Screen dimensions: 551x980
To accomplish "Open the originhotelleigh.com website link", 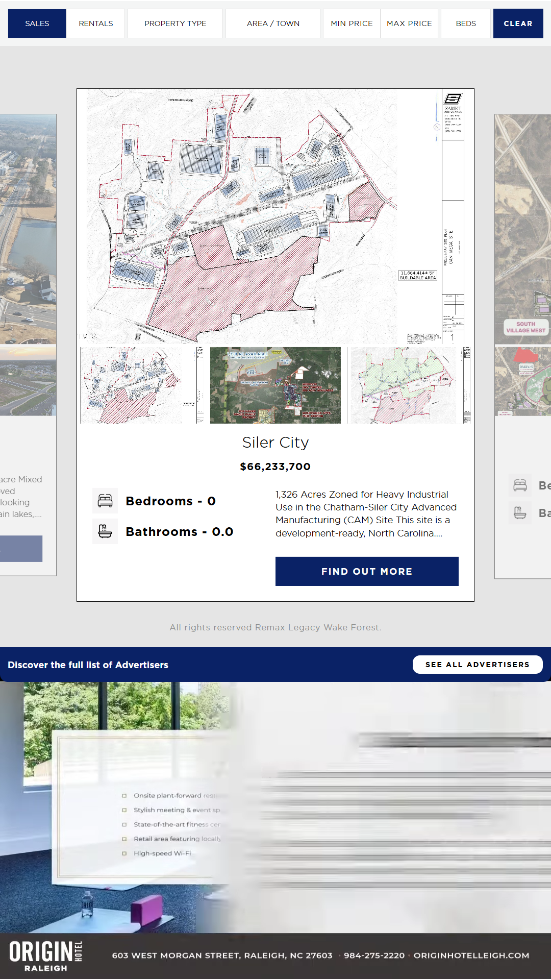I will coord(471,955).
